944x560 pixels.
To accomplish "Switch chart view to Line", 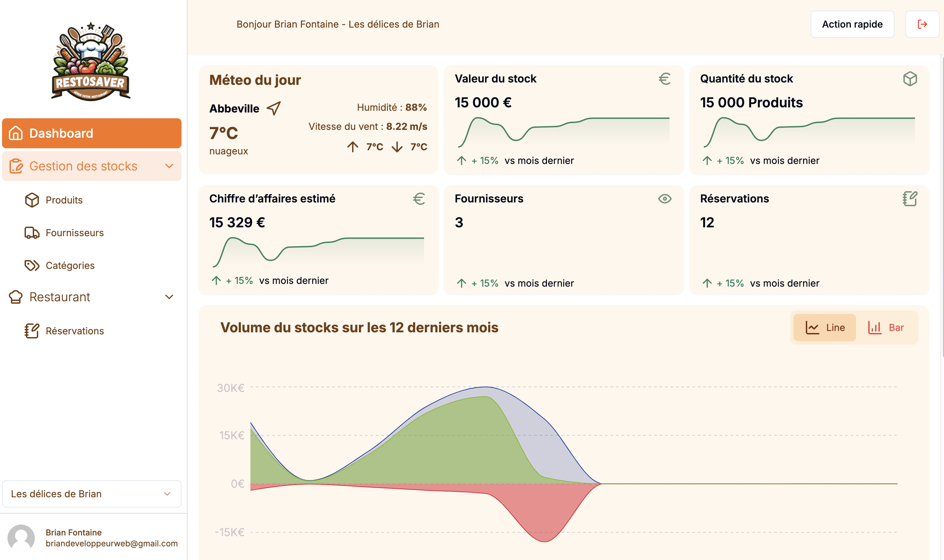I will click(x=824, y=328).
